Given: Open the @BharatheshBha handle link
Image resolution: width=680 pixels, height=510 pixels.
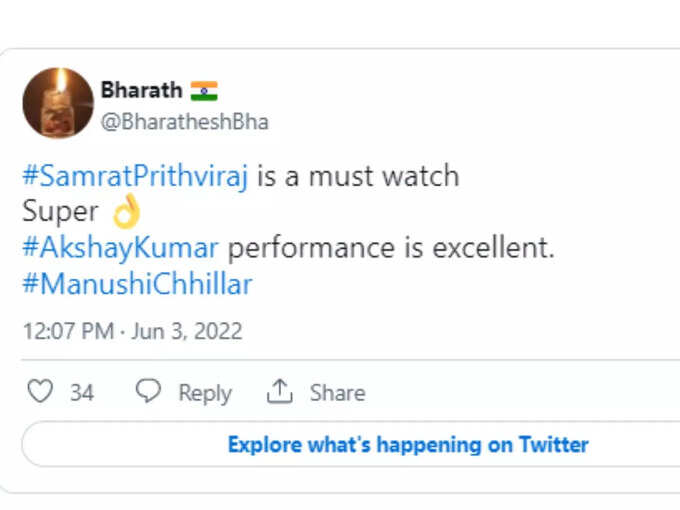Looking at the screenshot, I should pos(185,122).
